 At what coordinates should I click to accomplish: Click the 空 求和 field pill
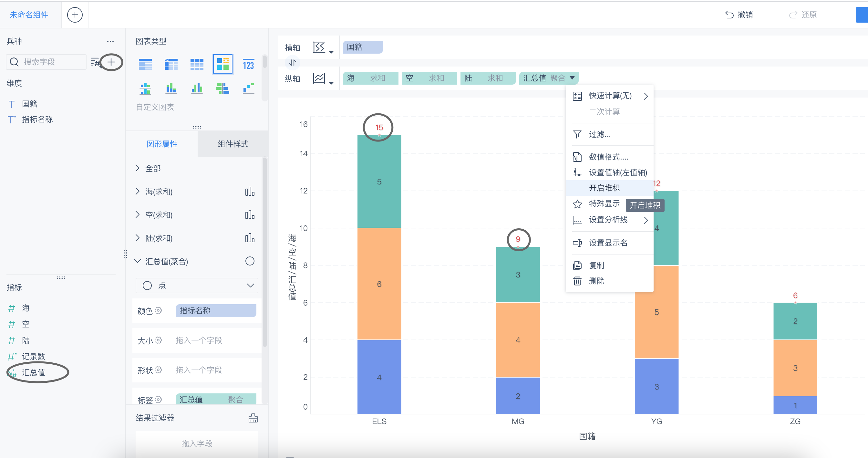(x=429, y=78)
